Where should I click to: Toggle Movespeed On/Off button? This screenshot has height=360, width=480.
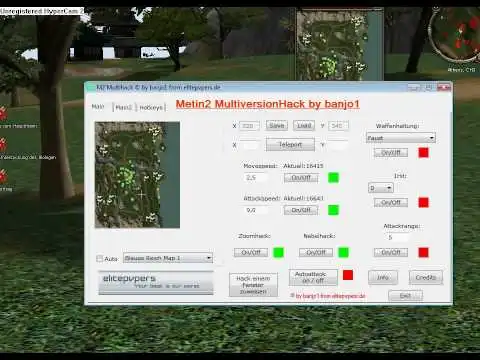pos(301,178)
